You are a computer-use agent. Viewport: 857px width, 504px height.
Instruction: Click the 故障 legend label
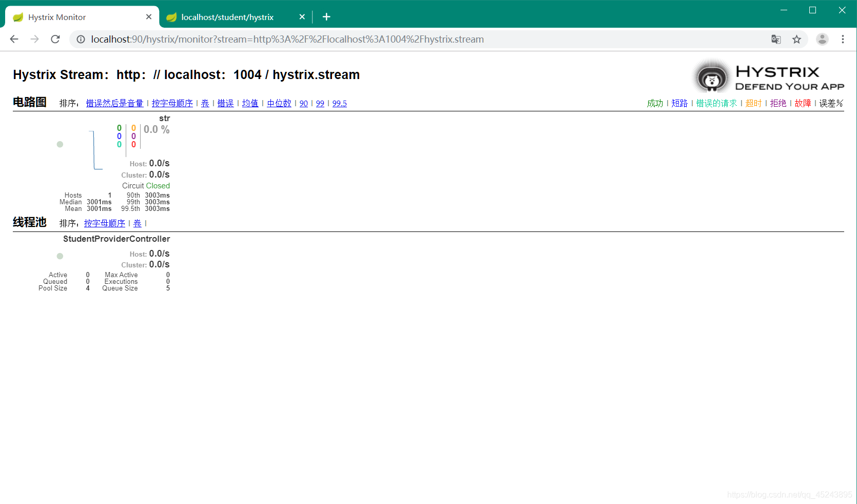point(803,103)
